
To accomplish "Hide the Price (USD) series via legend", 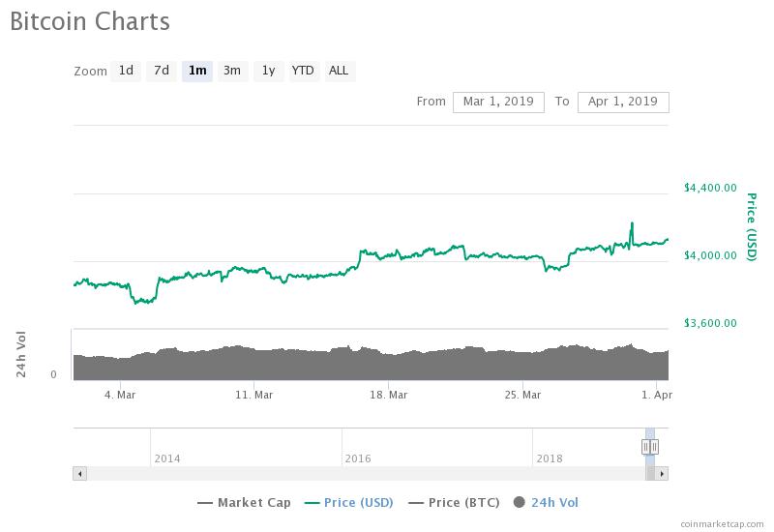I will click(x=352, y=502).
